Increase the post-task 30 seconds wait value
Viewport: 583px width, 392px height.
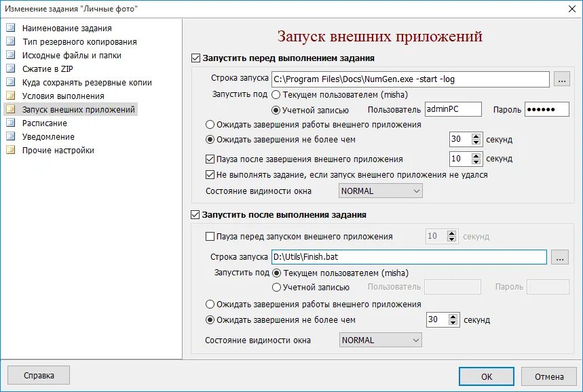tap(453, 316)
